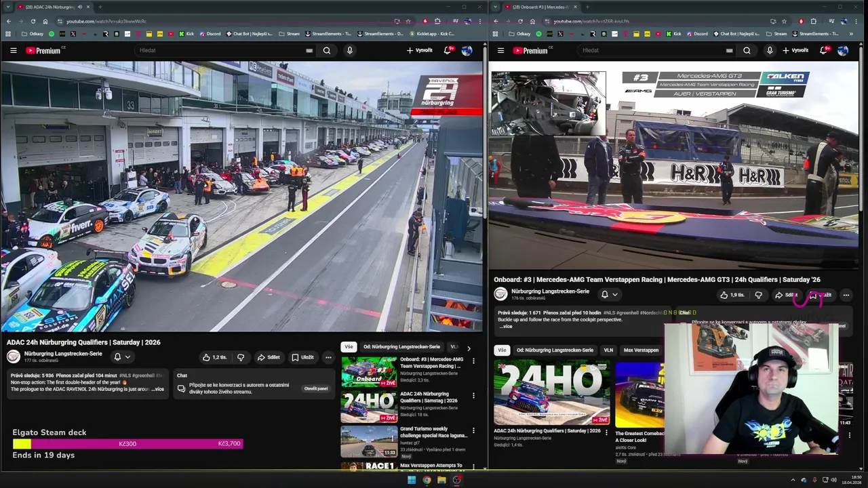Mute the ADAC 24h tab via speaker icon

[x=79, y=7]
